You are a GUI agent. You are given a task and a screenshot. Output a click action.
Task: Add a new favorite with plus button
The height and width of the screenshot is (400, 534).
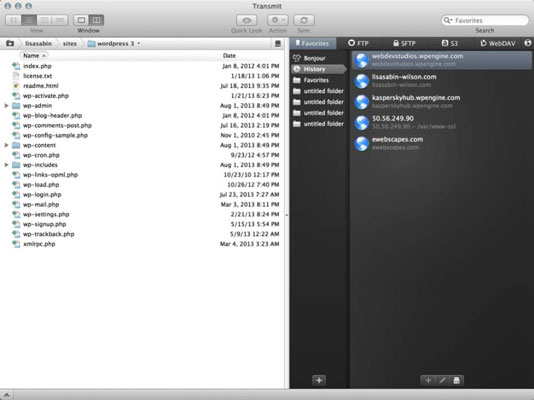tap(428, 380)
